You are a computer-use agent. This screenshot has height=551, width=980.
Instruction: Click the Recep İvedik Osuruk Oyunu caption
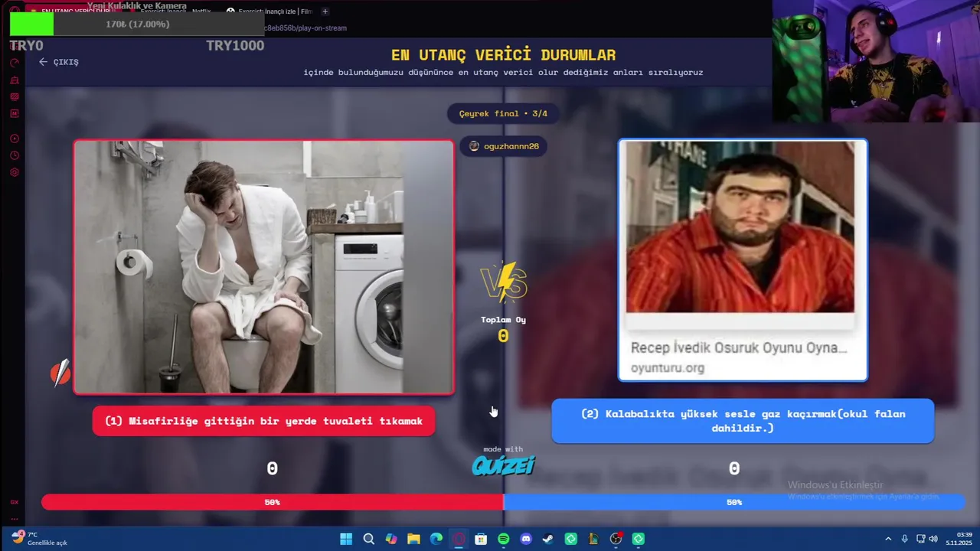coord(739,347)
